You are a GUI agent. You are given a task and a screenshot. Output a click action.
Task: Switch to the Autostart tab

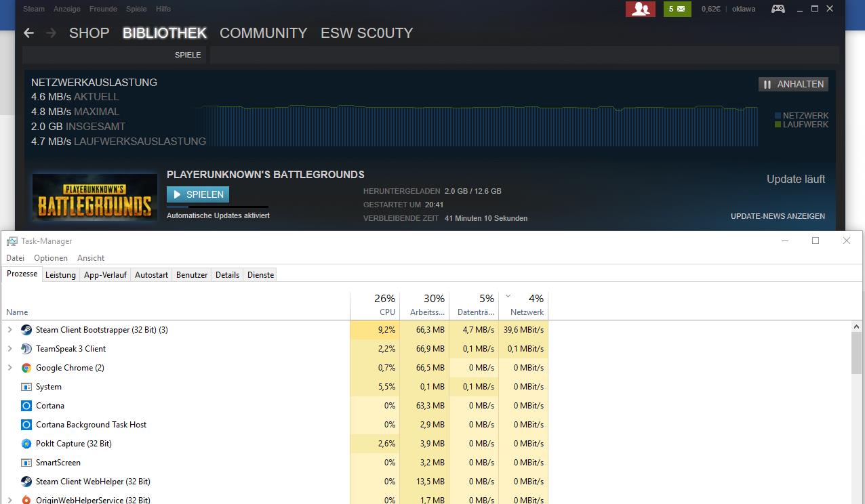(x=151, y=274)
